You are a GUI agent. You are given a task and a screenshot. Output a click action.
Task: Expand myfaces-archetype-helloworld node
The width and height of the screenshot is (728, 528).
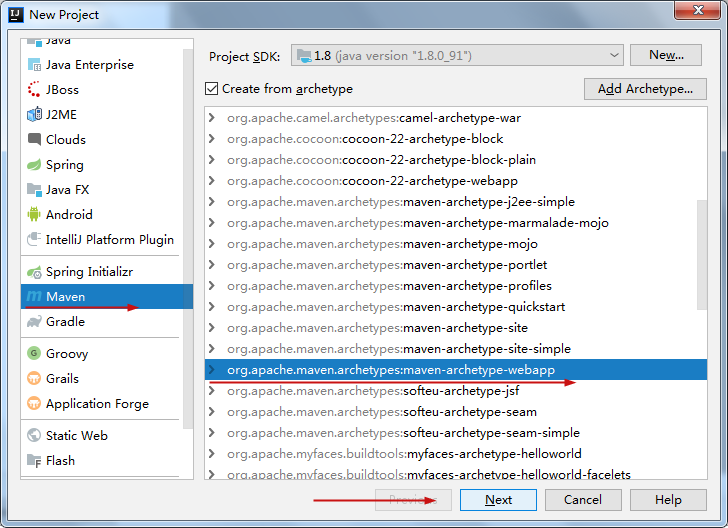click(212, 453)
